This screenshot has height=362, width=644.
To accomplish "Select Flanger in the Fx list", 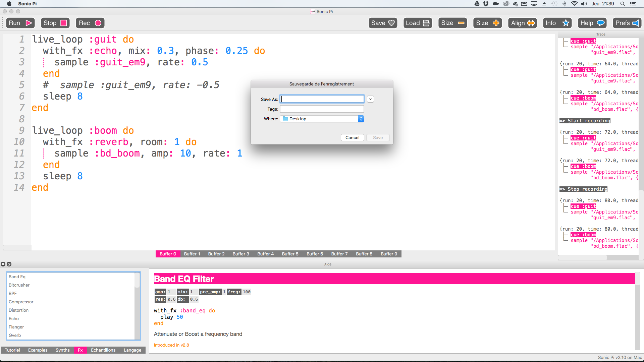I will pos(71,327).
